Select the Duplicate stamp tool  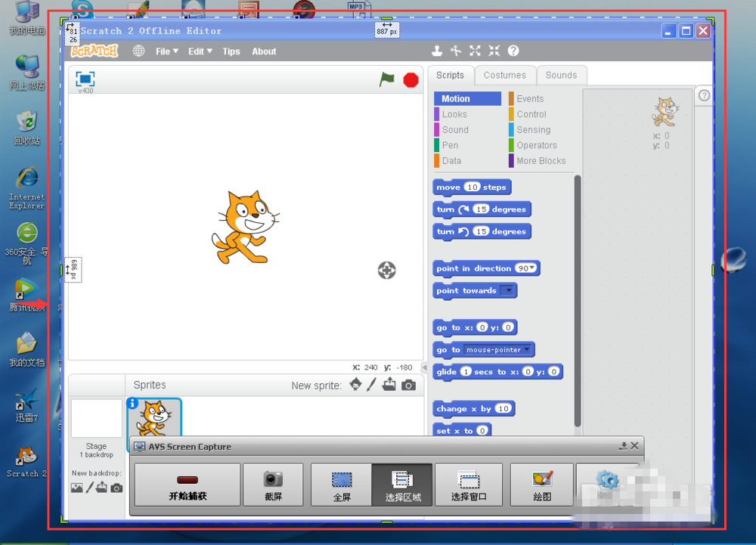[437, 51]
